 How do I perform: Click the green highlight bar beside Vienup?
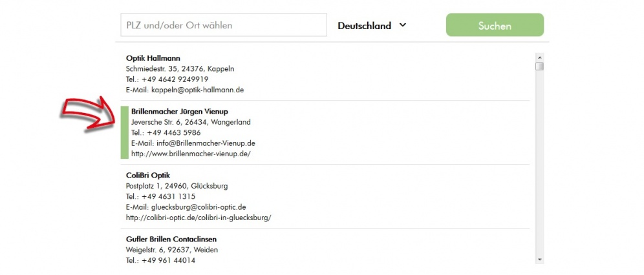point(124,132)
